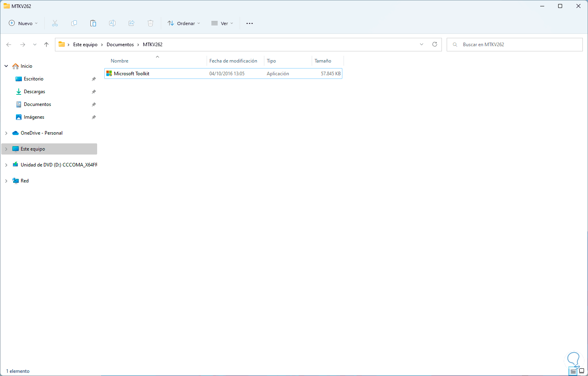Click MTKV262 in the breadcrumb path
The width and height of the screenshot is (588, 376).
click(x=153, y=45)
